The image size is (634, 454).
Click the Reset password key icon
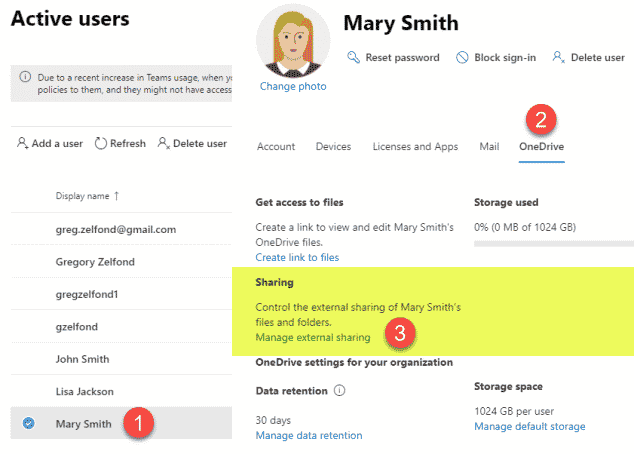click(353, 57)
